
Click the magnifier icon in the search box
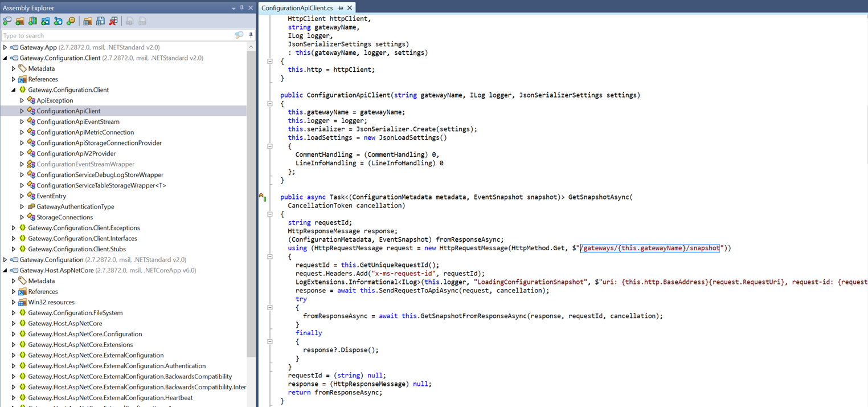pos(239,35)
